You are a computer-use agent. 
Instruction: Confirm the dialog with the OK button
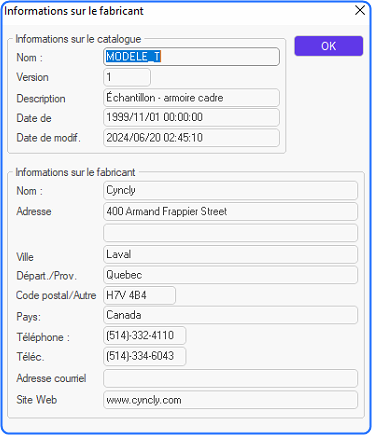tap(328, 46)
